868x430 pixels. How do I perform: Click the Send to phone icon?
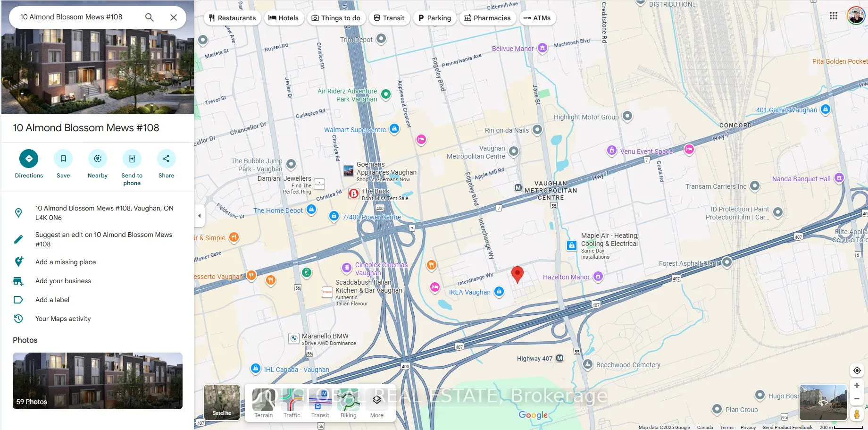(x=132, y=159)
